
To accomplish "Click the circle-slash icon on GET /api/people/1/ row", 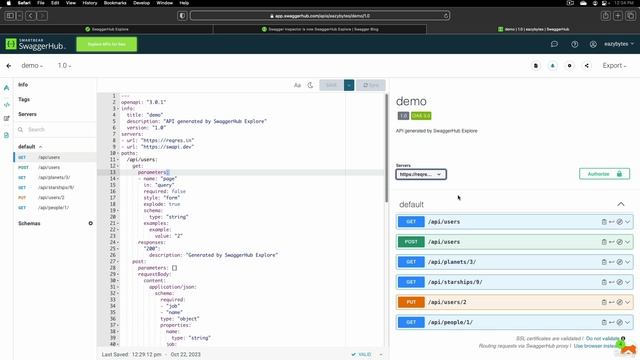I will click(620, 322).
